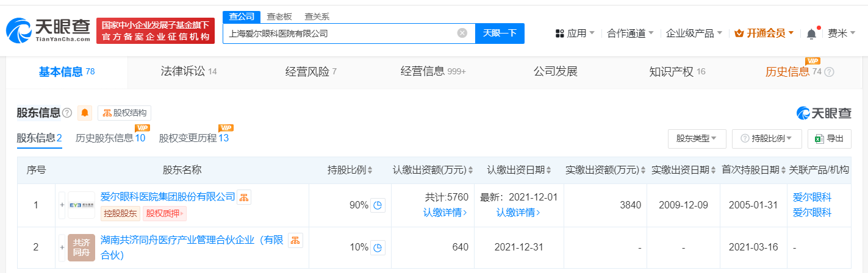The height and width of the screenshot is (273, 868).
Task: Open the 合作通道 dropdown menu
Action: (x=630, y=34)
